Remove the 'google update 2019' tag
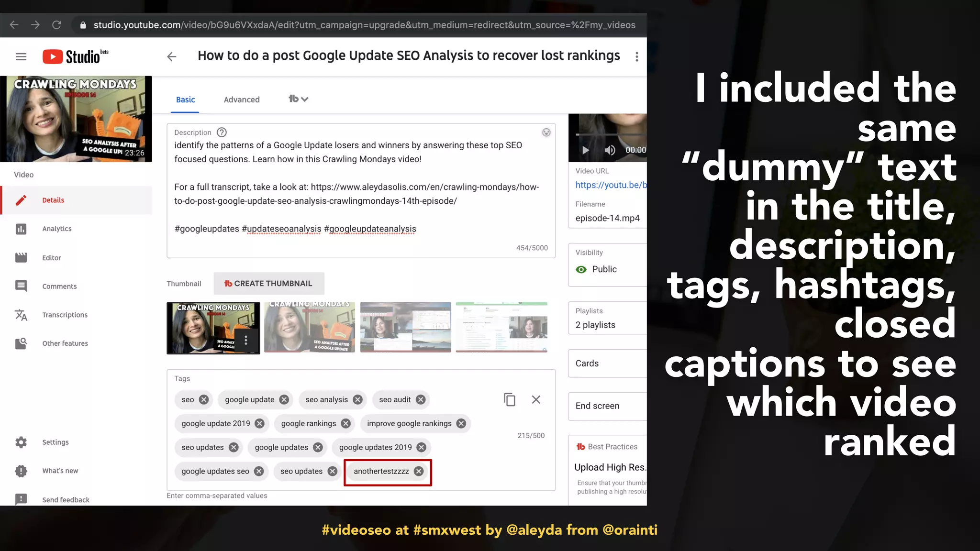980x551 pixels. tap(259, 423)
